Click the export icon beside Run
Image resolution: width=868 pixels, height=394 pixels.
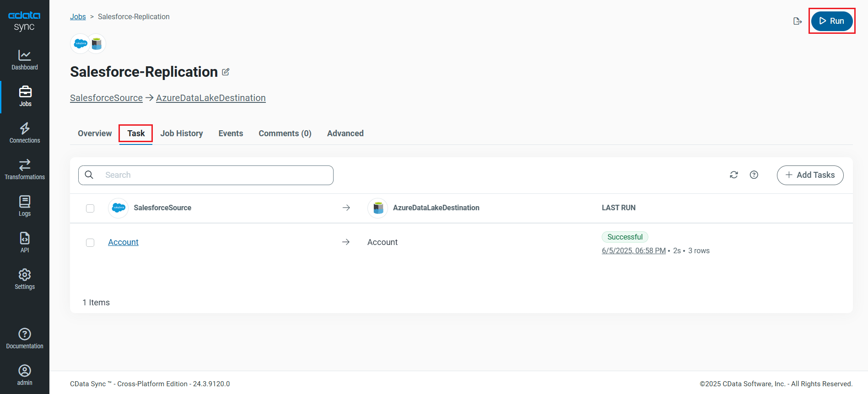pyautogui.click(x=798, y=21)
